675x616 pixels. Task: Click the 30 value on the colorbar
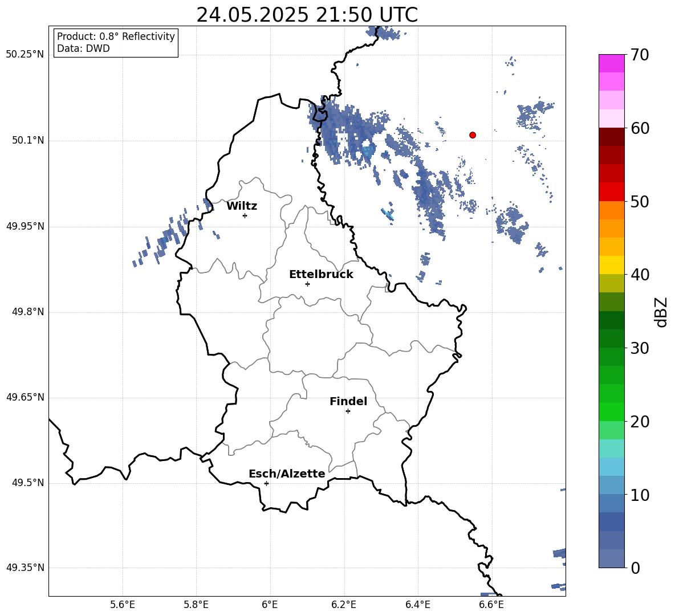point(640,348)
